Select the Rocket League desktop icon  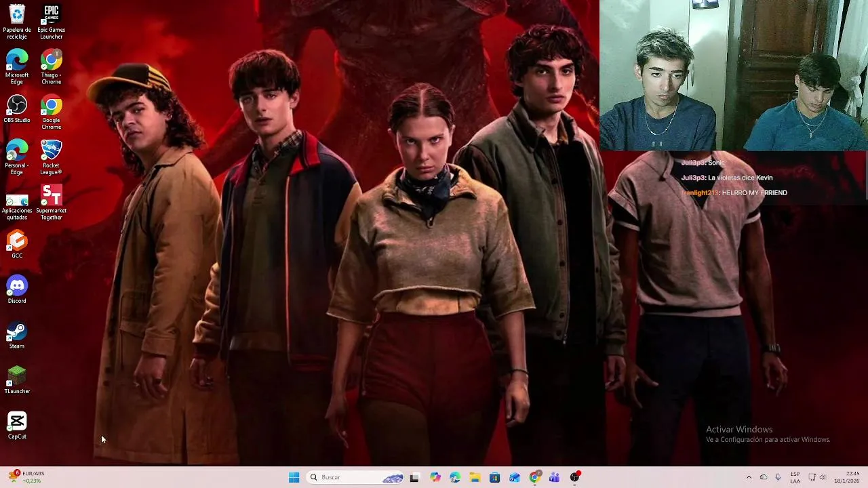pyautogui.click(x=51, y=157)
